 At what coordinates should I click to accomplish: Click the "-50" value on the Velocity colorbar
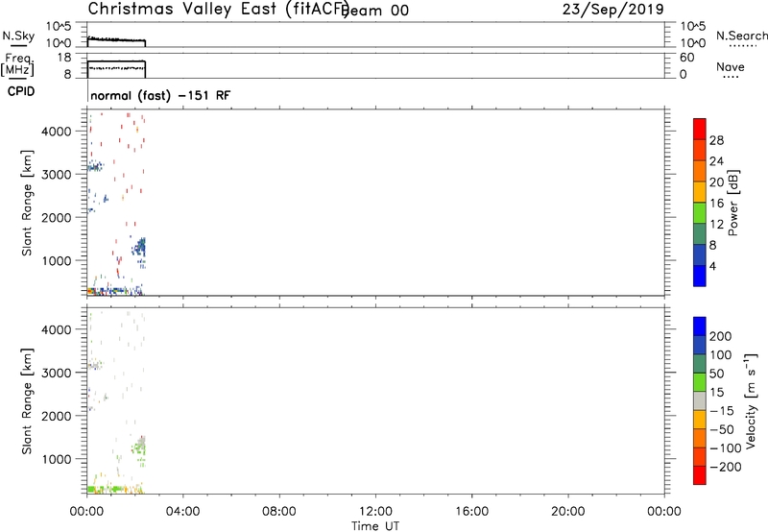pos(722,429)
